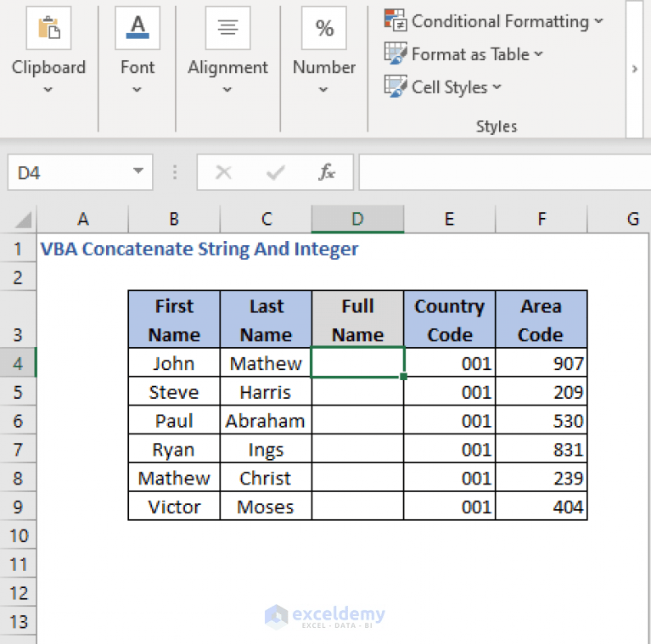Click into the formula bar field
Image resolution: width=651 pixels, height=644 pixels.
coord(505,172)
